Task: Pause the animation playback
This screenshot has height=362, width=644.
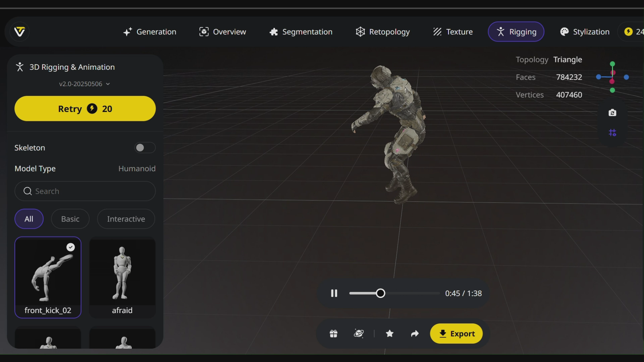Action: [334, 293]
